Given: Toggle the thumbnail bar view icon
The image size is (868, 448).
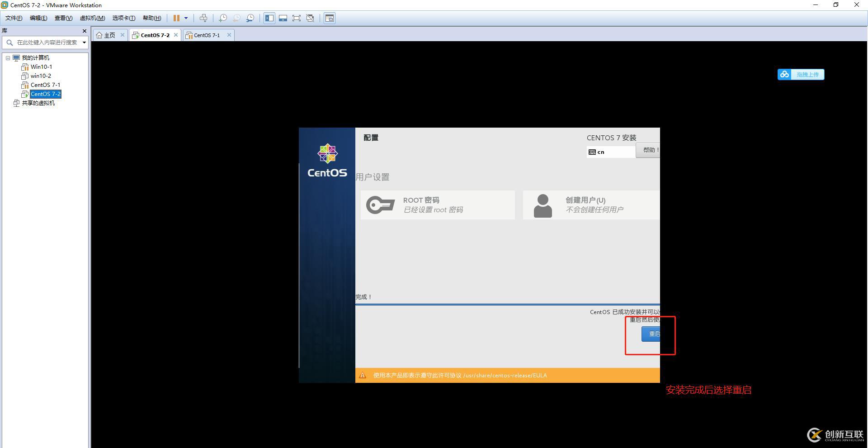Looking at the screenshot, I should pos(283,18).
